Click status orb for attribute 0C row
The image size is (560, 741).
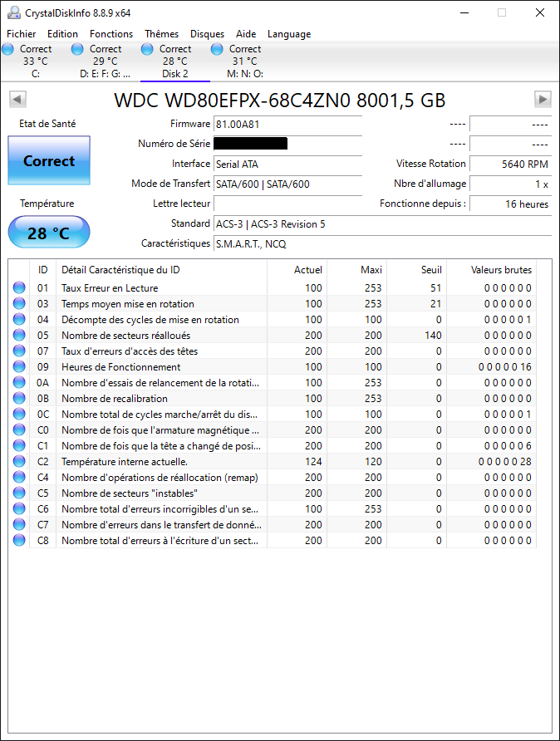19,414
